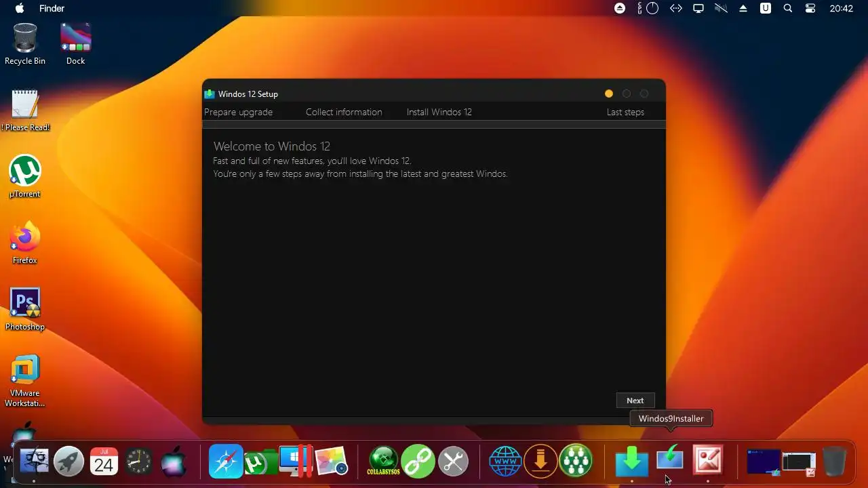Select the Collect information step tab
Screen dimensions: 868x488
[x=344, y=112]
